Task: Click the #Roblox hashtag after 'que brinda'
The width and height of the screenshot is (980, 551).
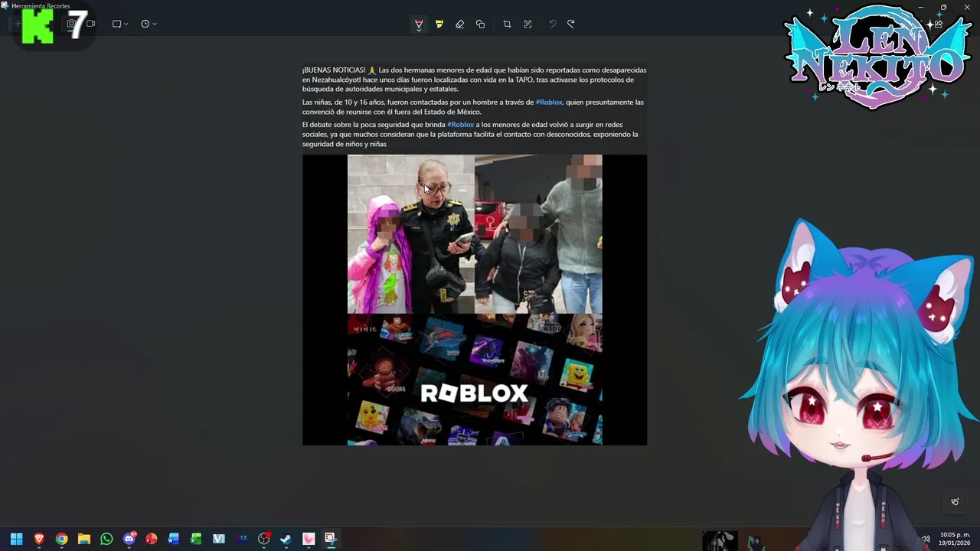Action: click(x=461, y=125)
